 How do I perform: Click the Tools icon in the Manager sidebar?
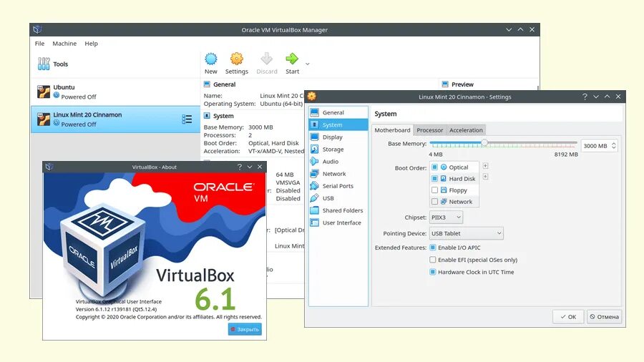44,64
